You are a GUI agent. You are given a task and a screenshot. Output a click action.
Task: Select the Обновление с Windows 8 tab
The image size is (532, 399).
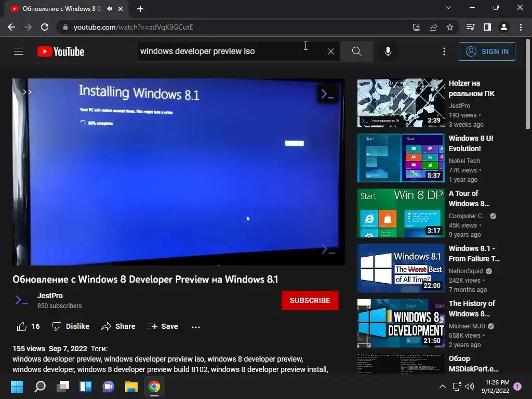click(62, 9)
